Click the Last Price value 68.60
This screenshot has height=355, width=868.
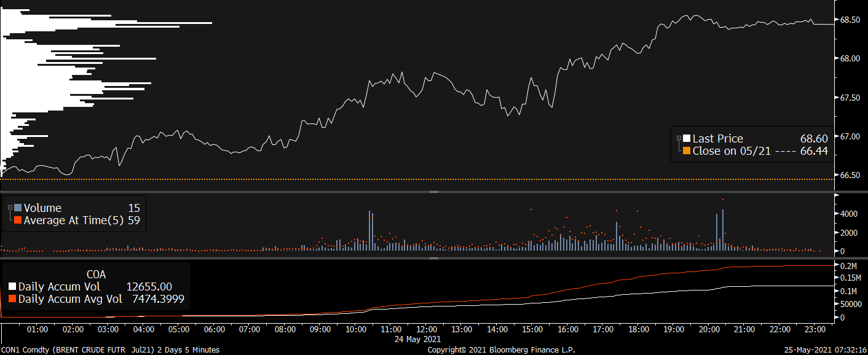pyautogui.click(x=814, y=139)
